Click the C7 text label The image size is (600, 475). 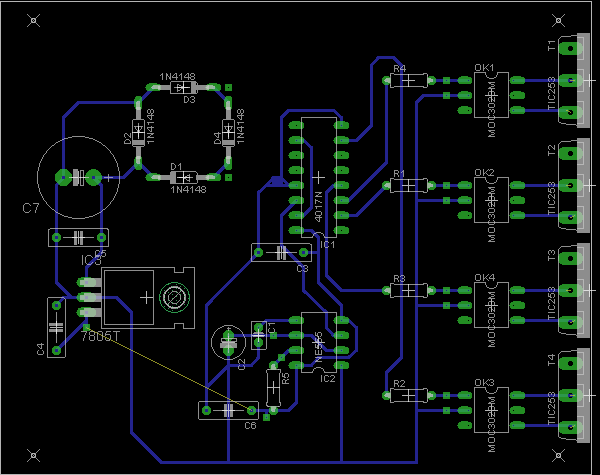pyautogui.click(x=31, y=208)
